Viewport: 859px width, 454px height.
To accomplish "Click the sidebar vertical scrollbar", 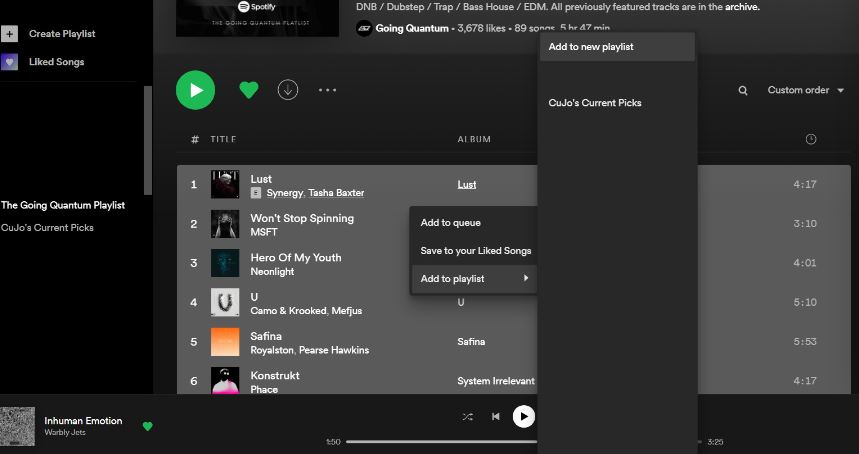I will click(x=147, y=140).
